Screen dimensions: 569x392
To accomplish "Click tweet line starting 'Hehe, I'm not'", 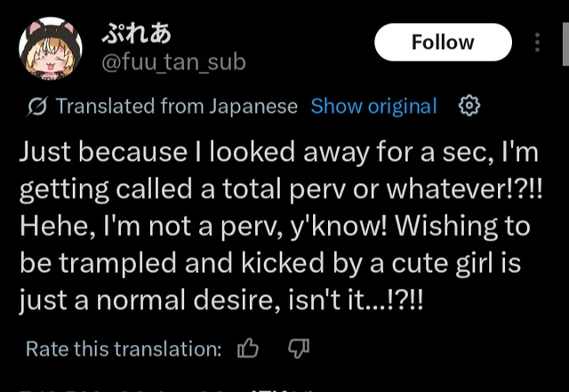I will point(275,227).
